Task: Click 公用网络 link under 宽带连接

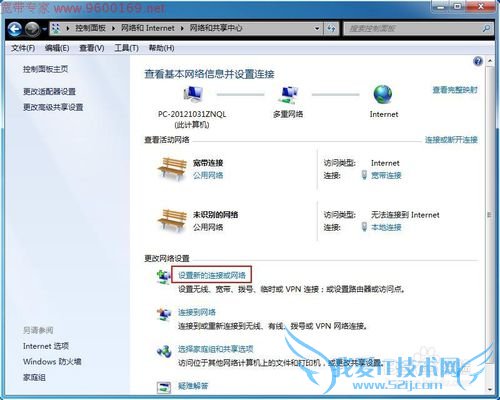Action: click(208, 175)
